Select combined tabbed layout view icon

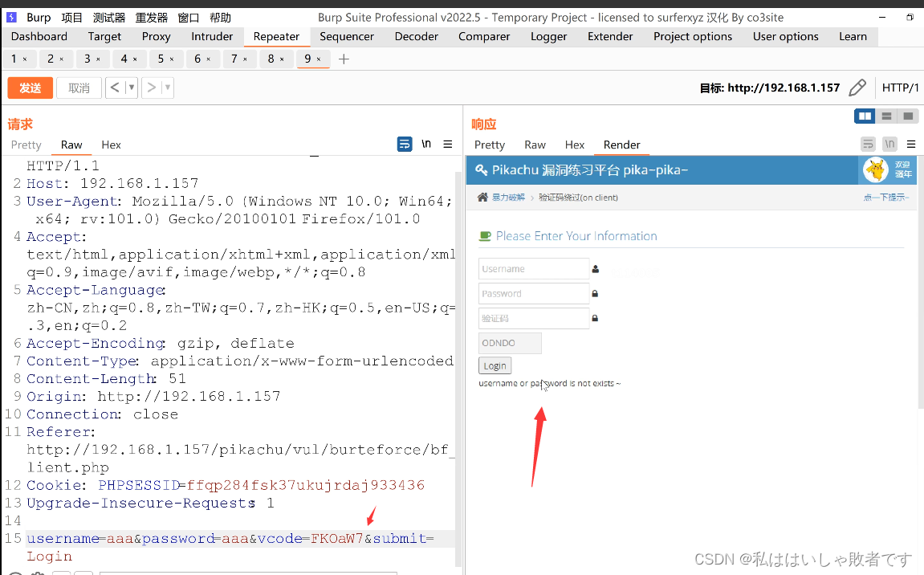pos(908,116)
